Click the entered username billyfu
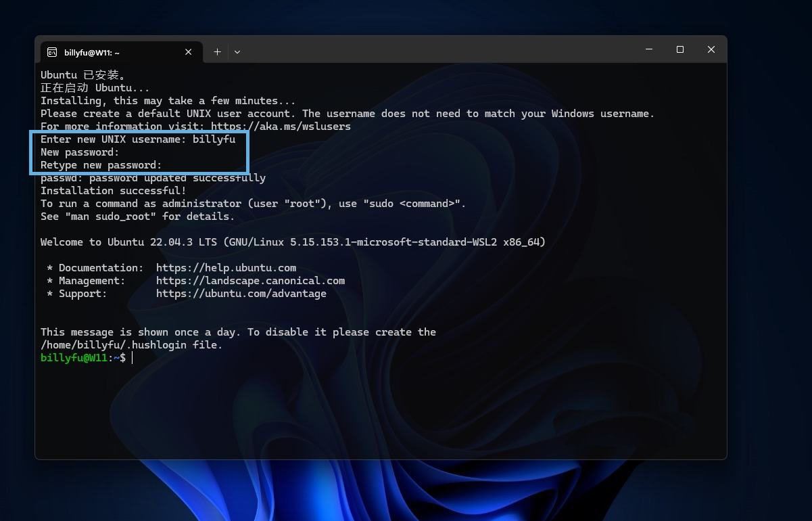 point(214,139)
